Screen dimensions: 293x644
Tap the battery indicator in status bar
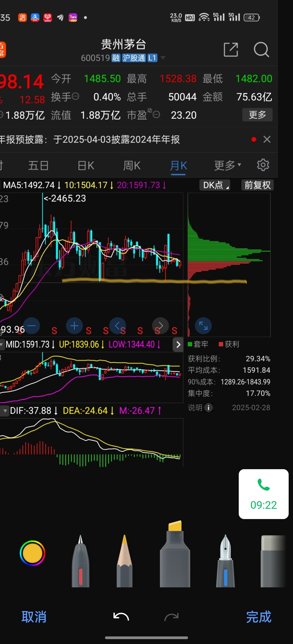(x=252, y=18)
